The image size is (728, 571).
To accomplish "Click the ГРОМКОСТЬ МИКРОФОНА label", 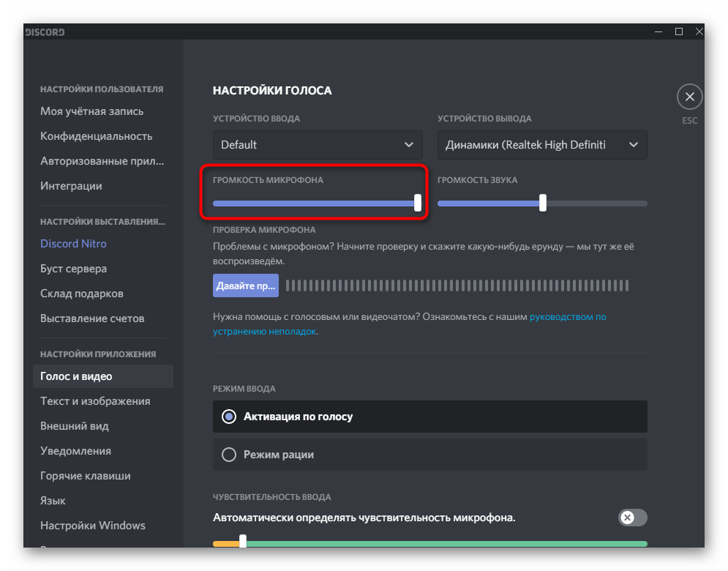I will [x=268, y=180].
